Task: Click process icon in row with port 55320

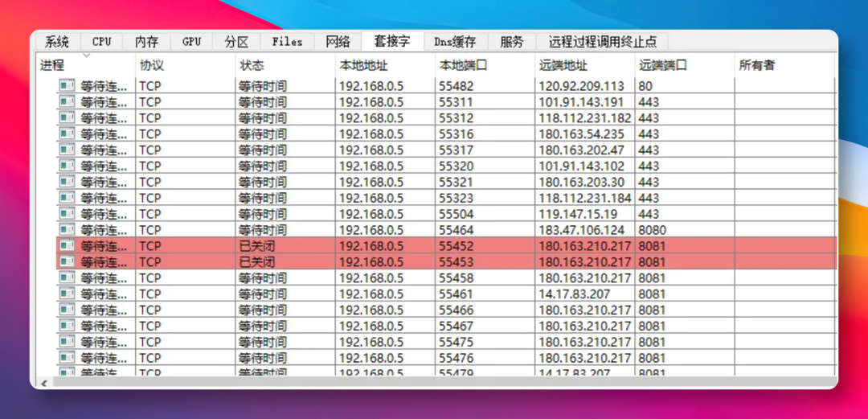Action: [67, 166]
